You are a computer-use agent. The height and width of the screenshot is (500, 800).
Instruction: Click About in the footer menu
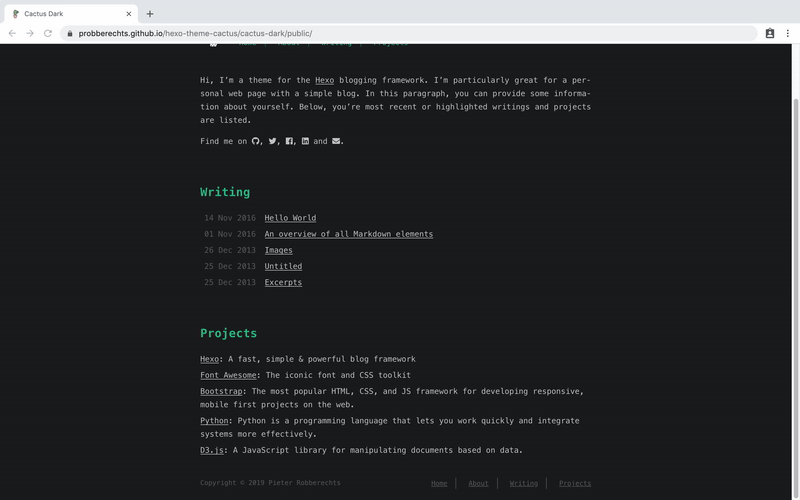[x=478, y=483]
